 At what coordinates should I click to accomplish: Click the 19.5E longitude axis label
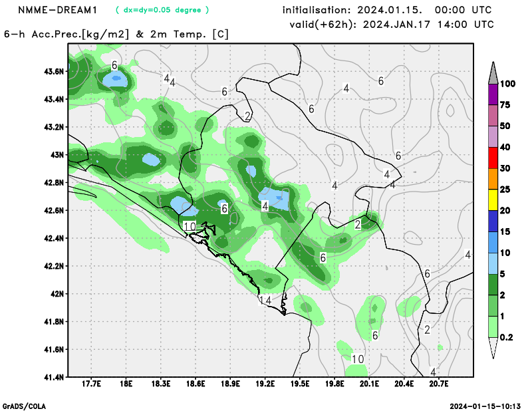[x=300, y=384]
